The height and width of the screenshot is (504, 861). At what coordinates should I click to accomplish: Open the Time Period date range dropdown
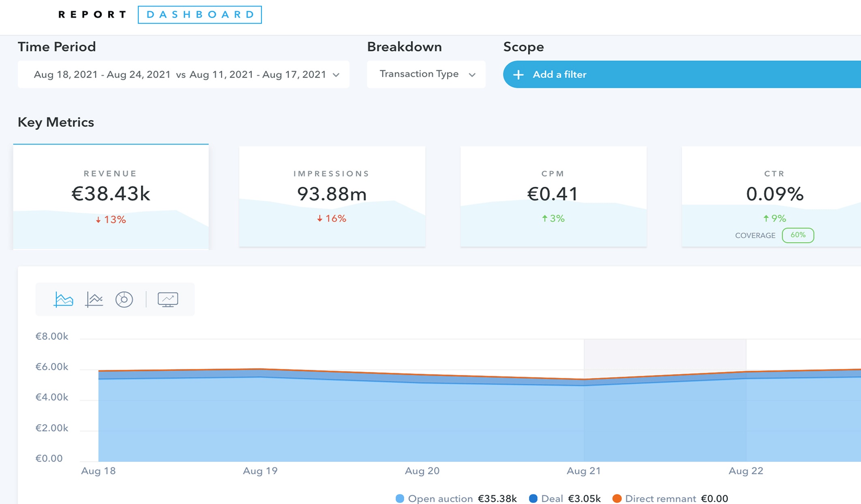(184, 75)
